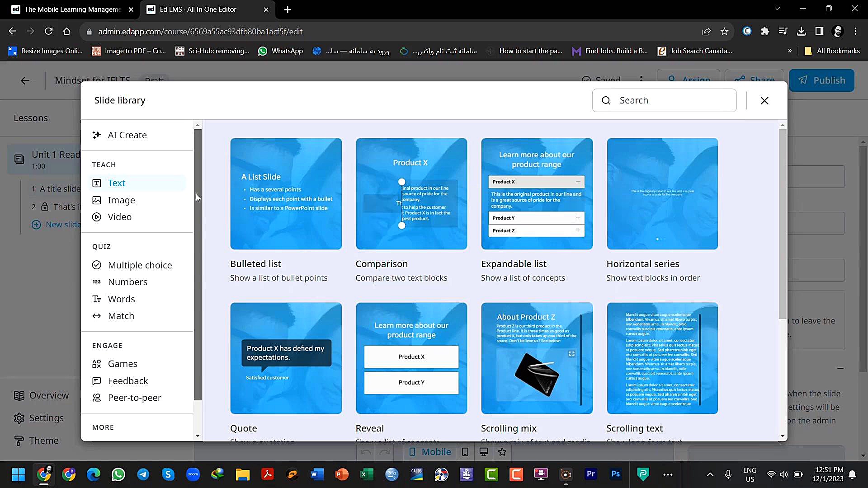868x488 pixels.
Task: Show hidden system tray icons
Action: point(710,474)
